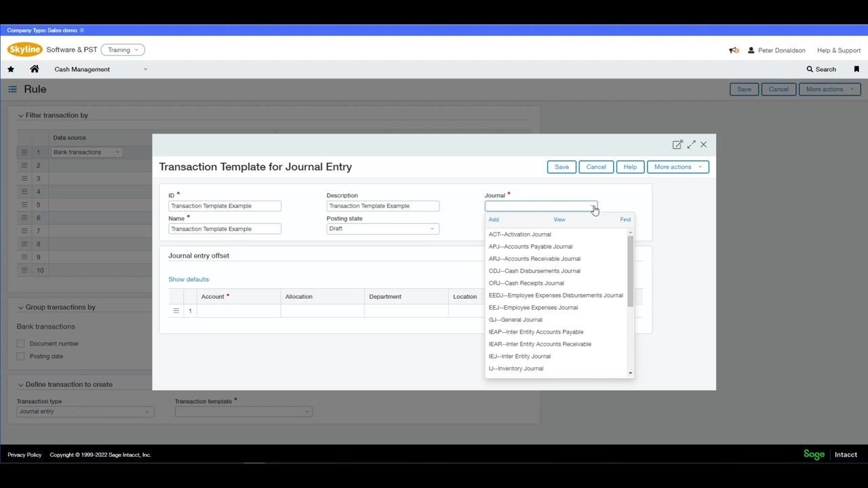The width and height of the screenshot is (868, 488).
Task: Click the favorites star icon
Action: coord(11,69)
